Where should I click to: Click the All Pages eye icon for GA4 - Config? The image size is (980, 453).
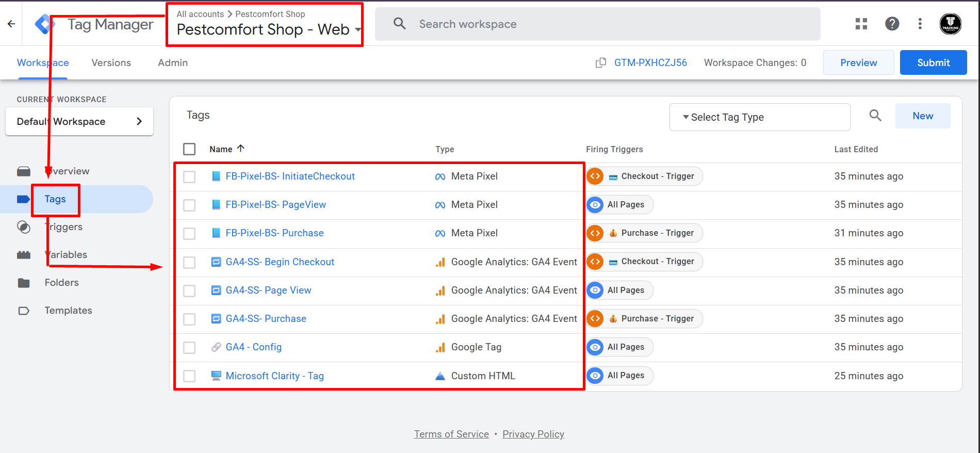pyautogui.click(x=595, y=347)
